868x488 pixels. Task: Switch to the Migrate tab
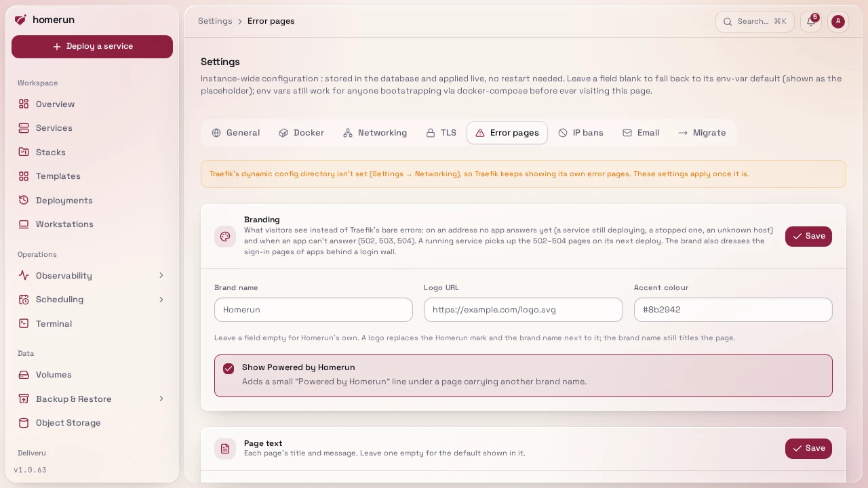pos(702,133)
